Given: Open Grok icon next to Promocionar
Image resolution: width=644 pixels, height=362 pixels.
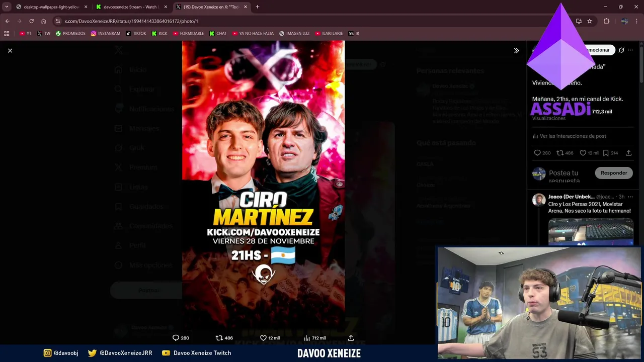Looking at the screenshot, I should (x=621, y=50).
